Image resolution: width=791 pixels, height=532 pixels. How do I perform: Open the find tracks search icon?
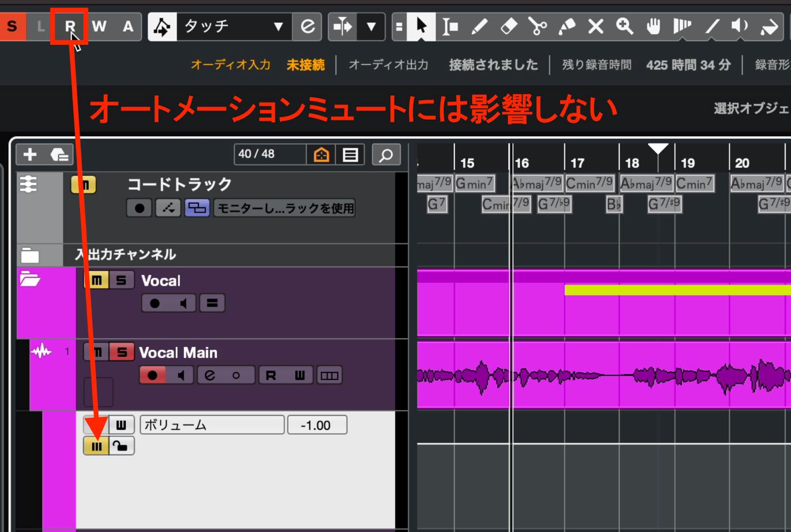[386, 154]
